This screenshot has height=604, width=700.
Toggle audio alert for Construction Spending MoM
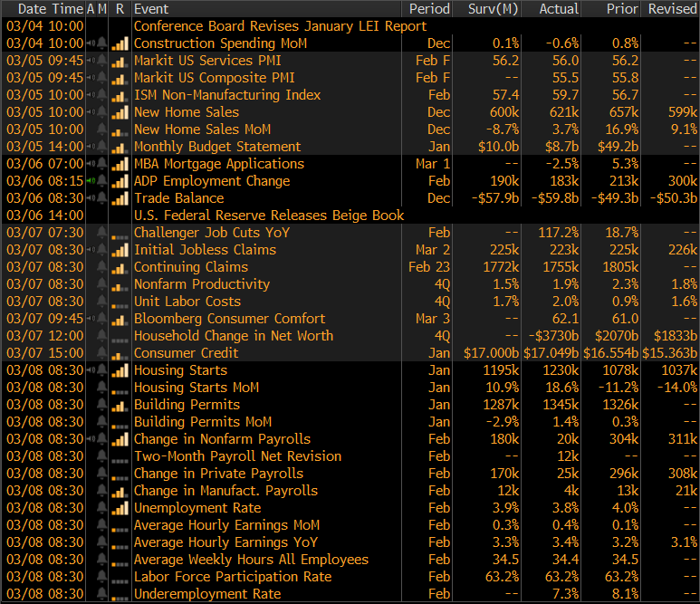click(91, 43)
